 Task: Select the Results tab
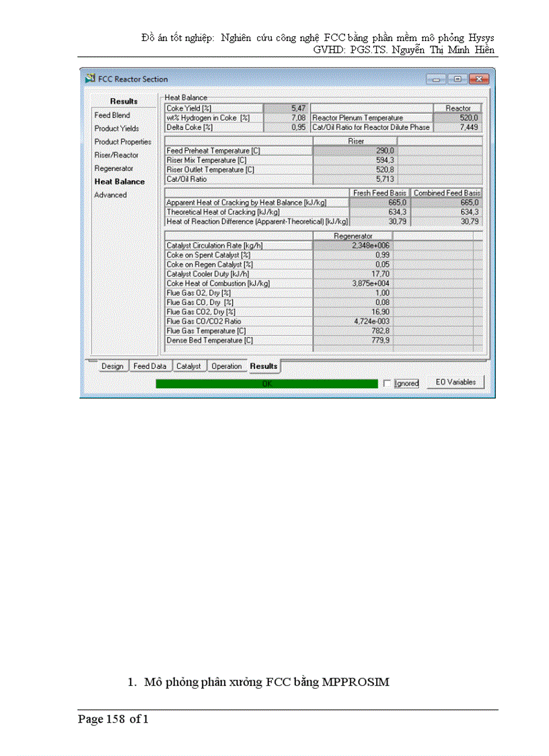[x=264, y=366]
